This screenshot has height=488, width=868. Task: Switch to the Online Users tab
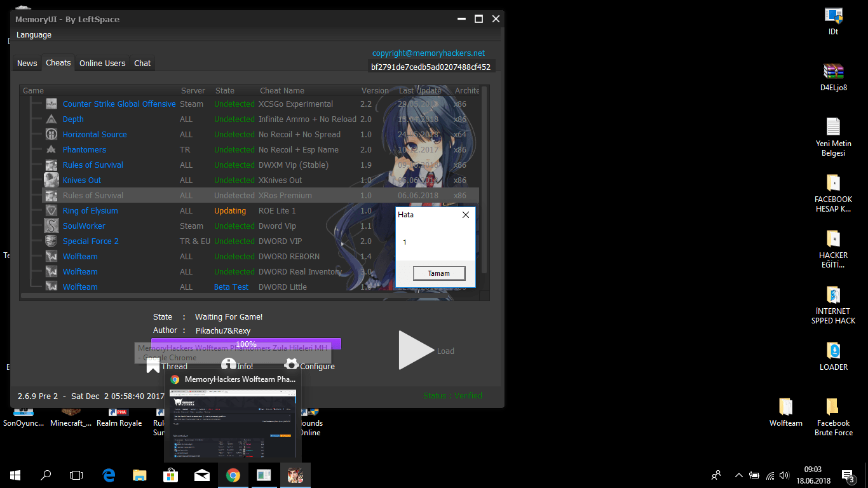pos(102,63)
